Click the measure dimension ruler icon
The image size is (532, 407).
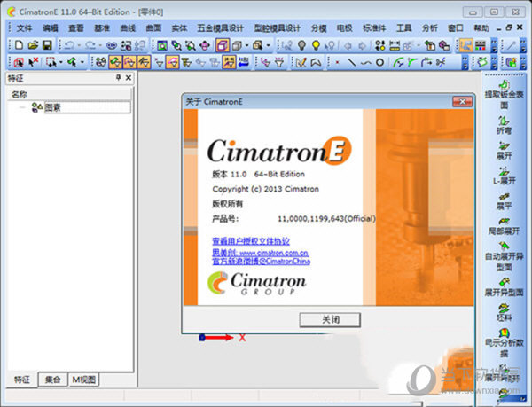pyautogui.click(x=395, y=45)
